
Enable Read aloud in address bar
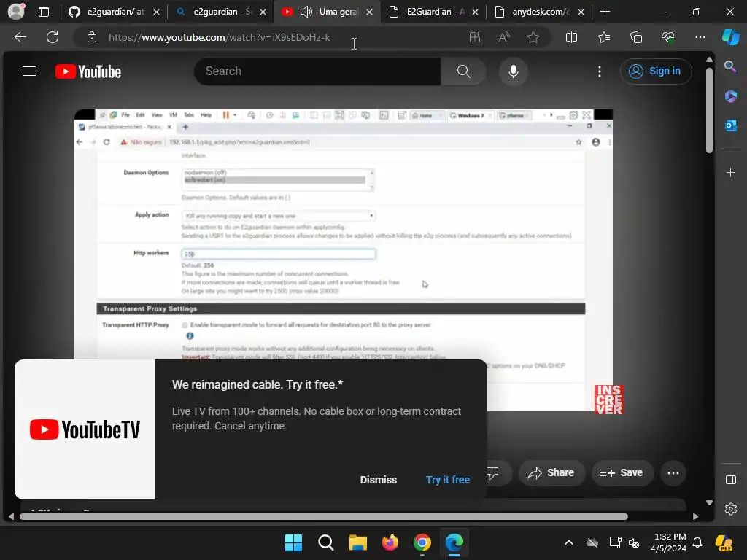(504, 37)
